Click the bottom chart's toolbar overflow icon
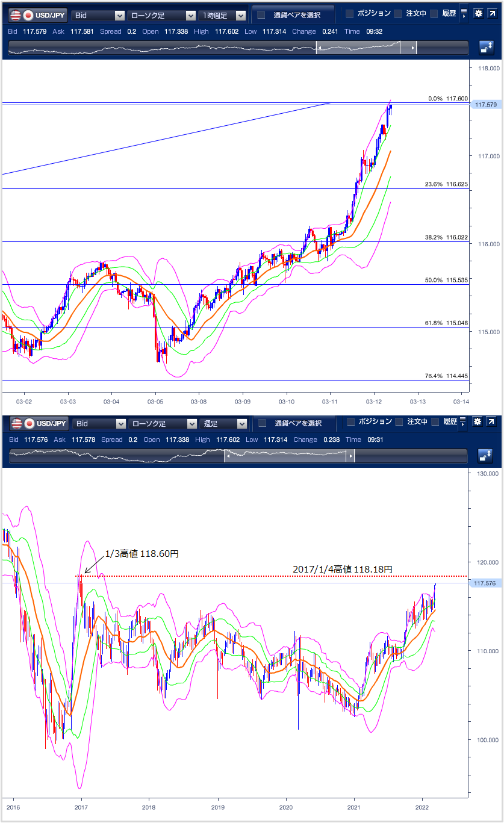Screen dimensions: 504x823 (463, 422)
